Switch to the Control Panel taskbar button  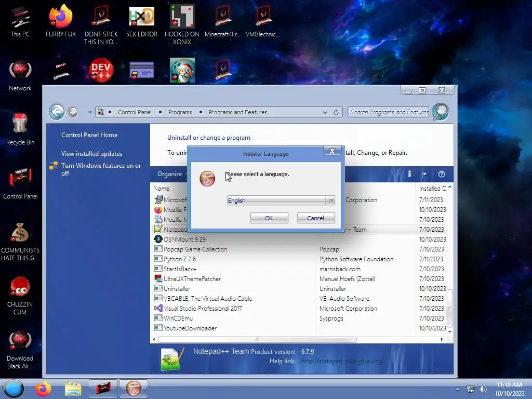[x=103, y=389]
